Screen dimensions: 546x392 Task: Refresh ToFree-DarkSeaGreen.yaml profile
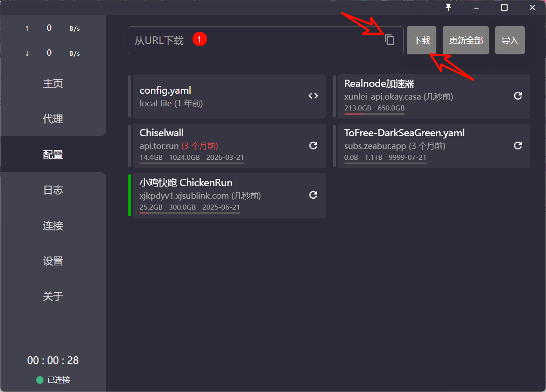[x=518, y=145]
